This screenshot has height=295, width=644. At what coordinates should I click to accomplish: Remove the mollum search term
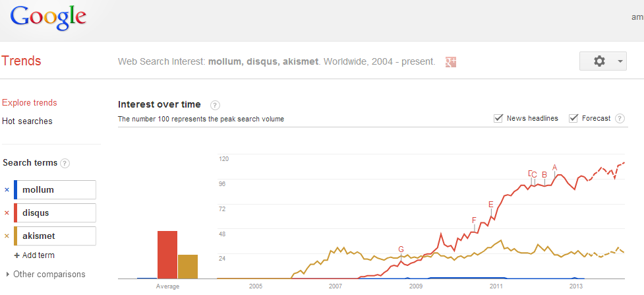click(x=7, y=190)
